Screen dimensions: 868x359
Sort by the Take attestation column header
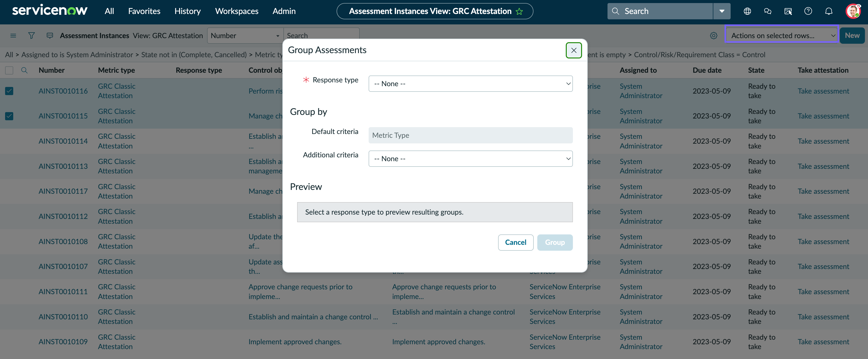pos(823,70)
